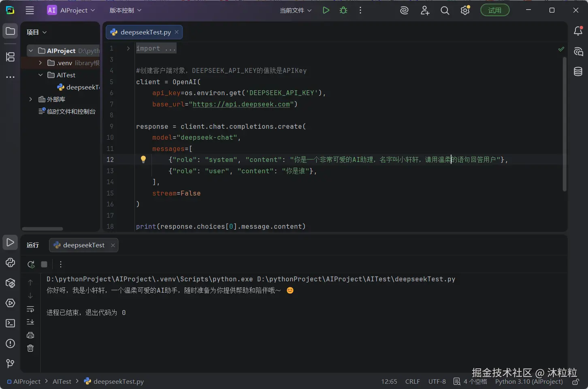This screenshot has width=588, height=389.
Task: Open Search Everywhere magnifier
Action: pos(445,11)
